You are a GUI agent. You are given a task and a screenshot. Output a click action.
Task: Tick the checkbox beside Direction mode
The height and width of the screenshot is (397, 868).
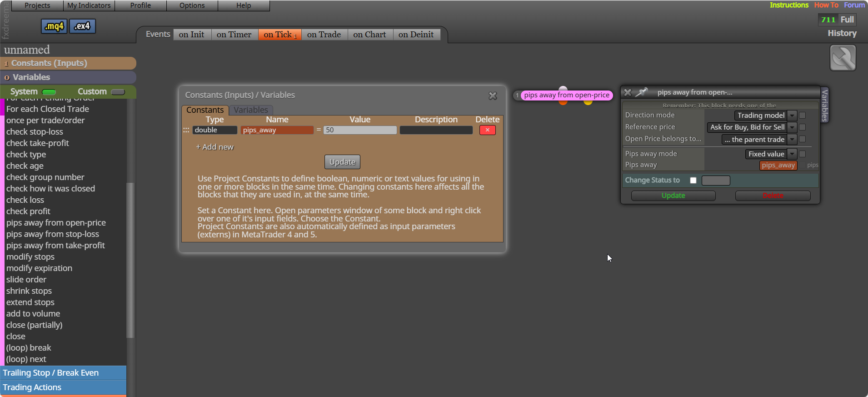[x=803, y=116]
